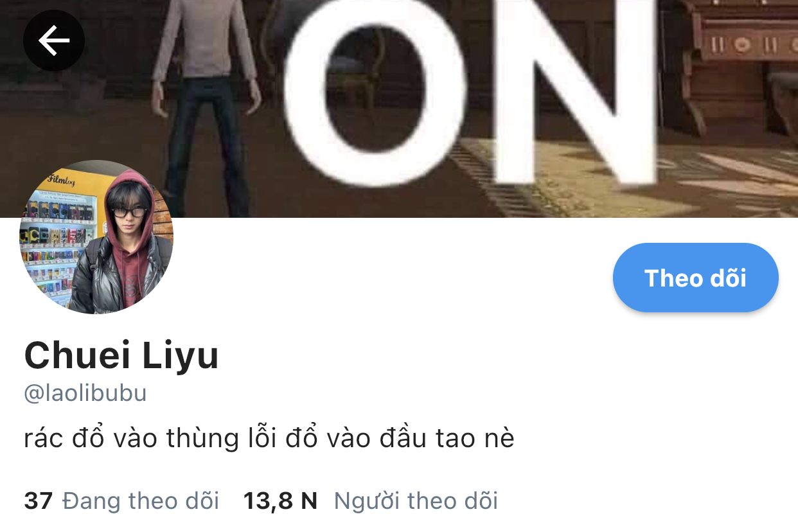Go back using the arrow icon
The image size is (798, 532).
(x=54, y=40)
